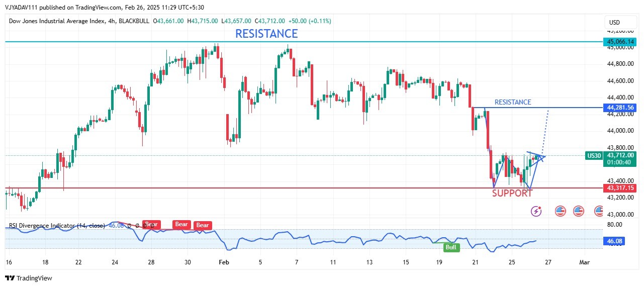Click the current price label 43,712.00

[620, 155]
